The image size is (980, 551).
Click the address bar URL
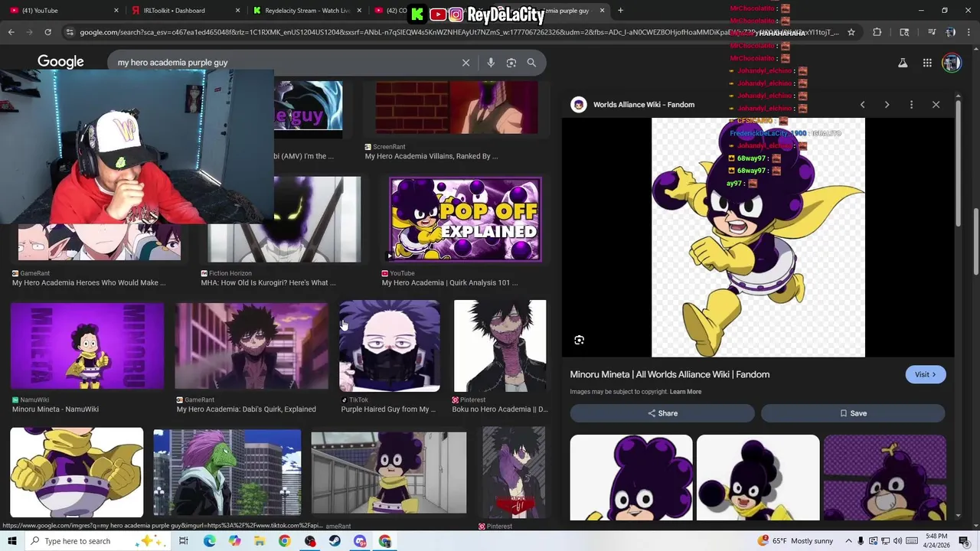coord(459,32)
